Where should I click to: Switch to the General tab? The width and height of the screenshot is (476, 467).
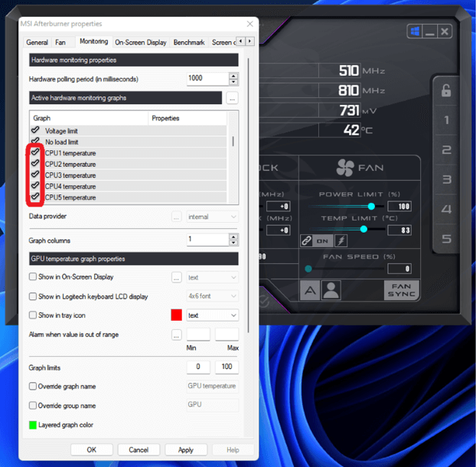pyautogui.click(x=37, y=42)
